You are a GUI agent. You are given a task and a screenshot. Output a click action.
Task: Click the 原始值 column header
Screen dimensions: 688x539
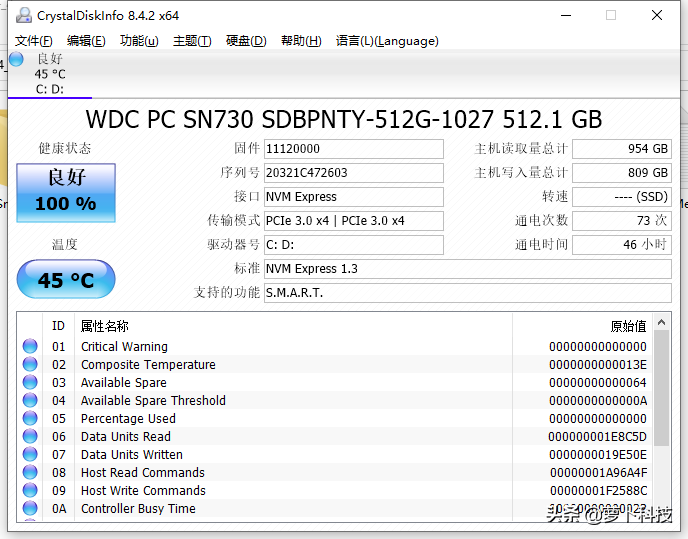(582, 326)
